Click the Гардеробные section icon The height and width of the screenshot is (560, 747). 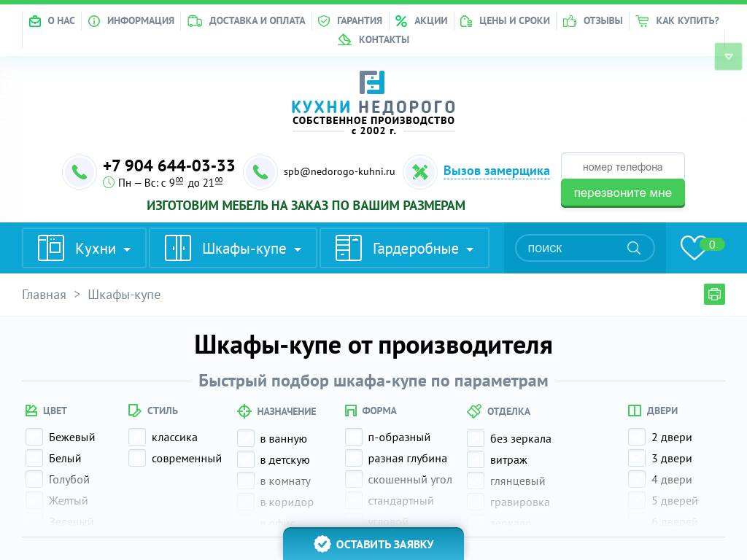pyautogui.click(x=349, y=248)
